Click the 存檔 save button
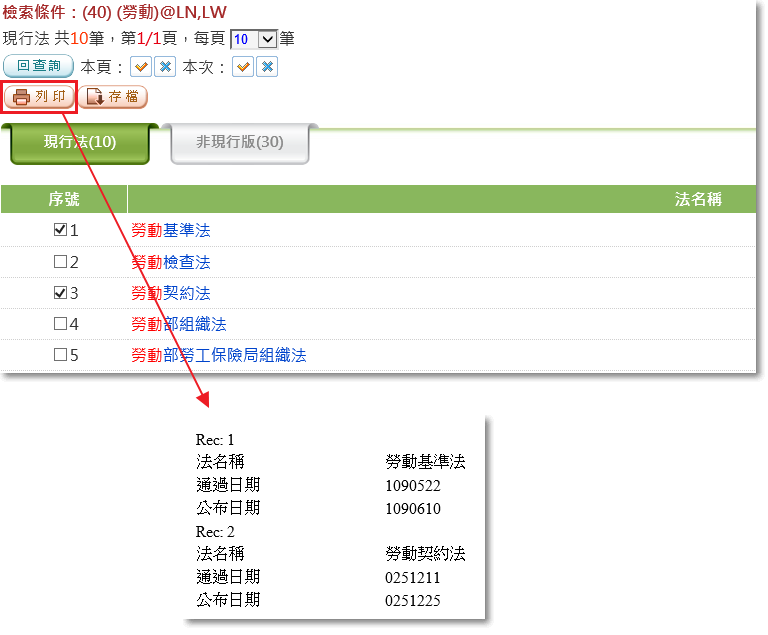 click(x=113, y=97)
